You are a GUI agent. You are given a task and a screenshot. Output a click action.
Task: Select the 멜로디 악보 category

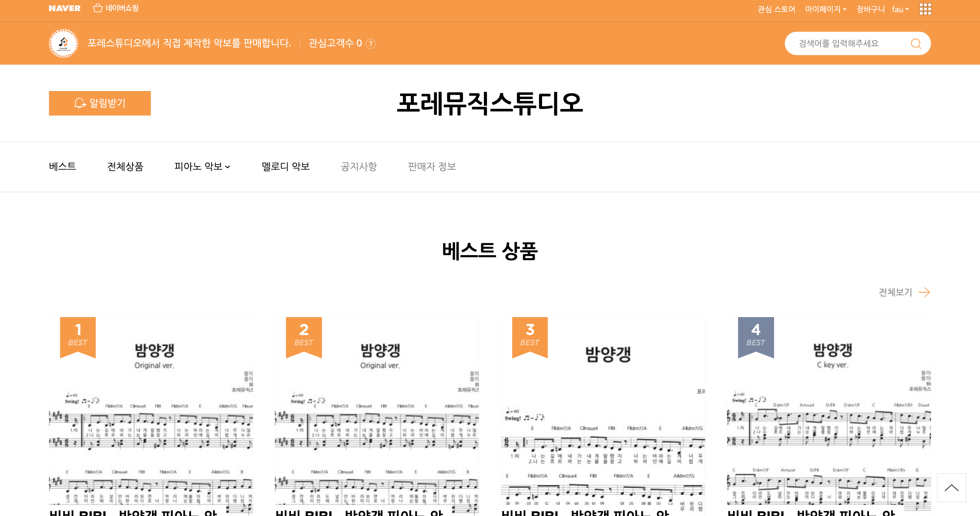point(286,166)
